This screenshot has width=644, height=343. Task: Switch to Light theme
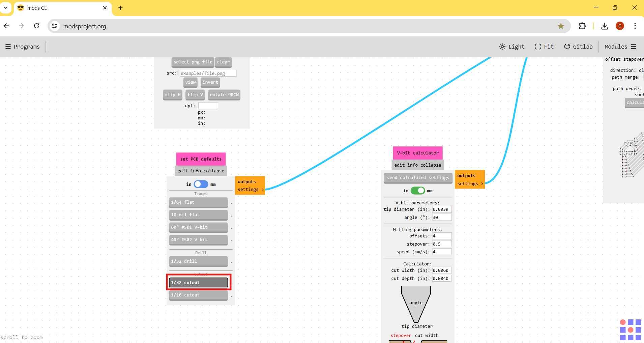512,47
